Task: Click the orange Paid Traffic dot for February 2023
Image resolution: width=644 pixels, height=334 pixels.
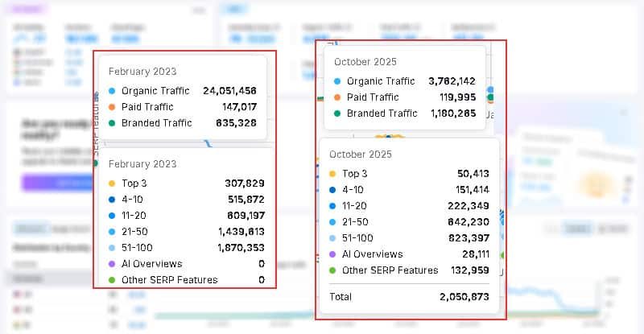Action: pos(112,107)
